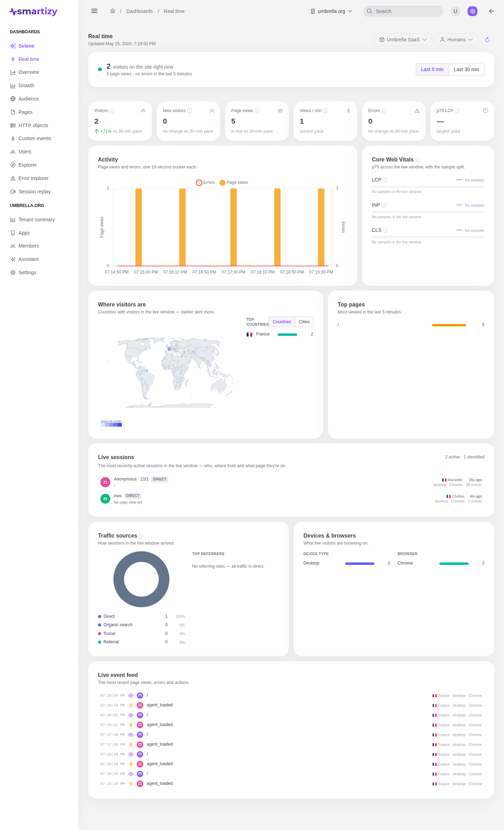Screen dimensions: 504x830
Task: Open the Anonymous · 21f1 live session
Action: [291, 482]
